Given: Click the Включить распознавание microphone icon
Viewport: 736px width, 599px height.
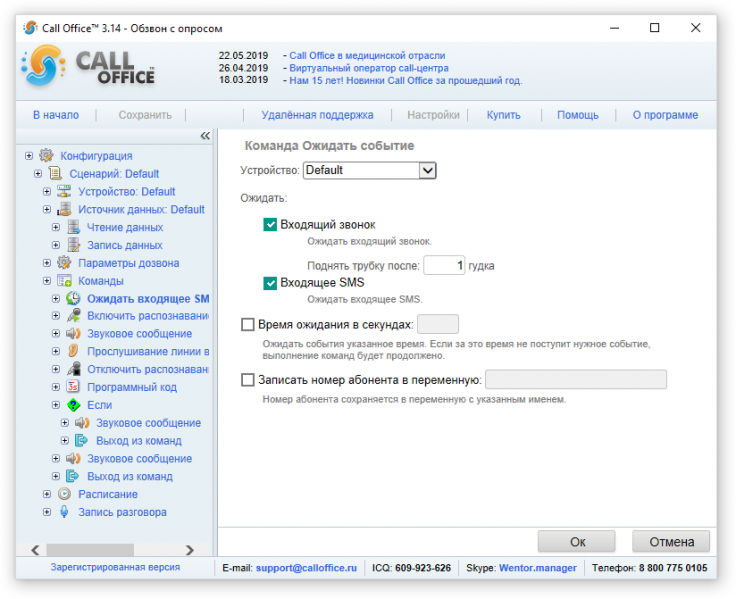Looking at the screenshot, I should pos(73,315).
